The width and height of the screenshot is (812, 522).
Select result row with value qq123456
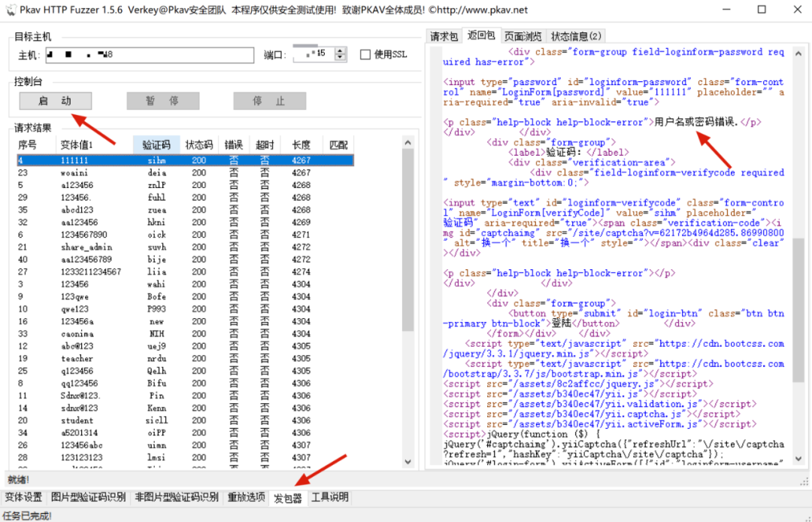click(x=186, y=383)
